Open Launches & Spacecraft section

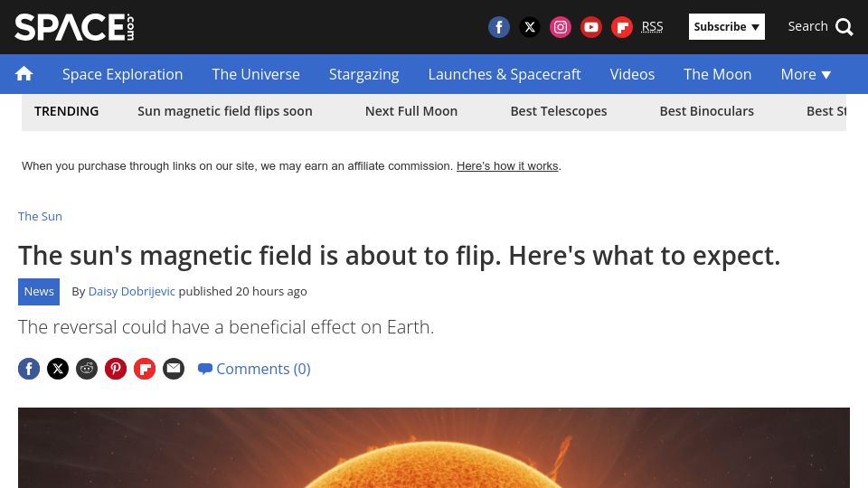[x=505, y=74]
